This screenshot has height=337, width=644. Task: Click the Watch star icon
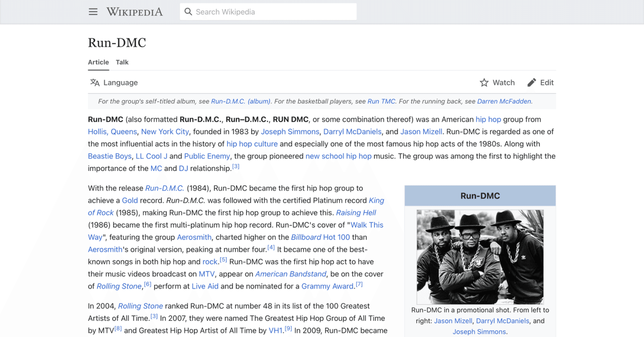[x=484, y=82]
